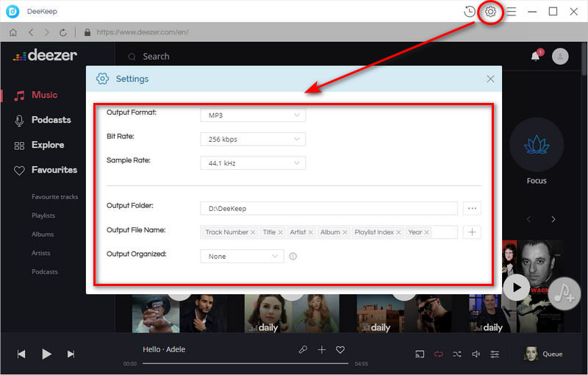Open Artists link in sidebar

point(41,253)
